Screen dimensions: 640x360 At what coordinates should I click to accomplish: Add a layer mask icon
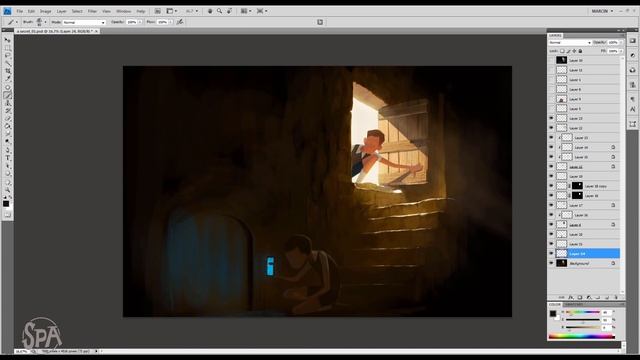tap(580, 298)
